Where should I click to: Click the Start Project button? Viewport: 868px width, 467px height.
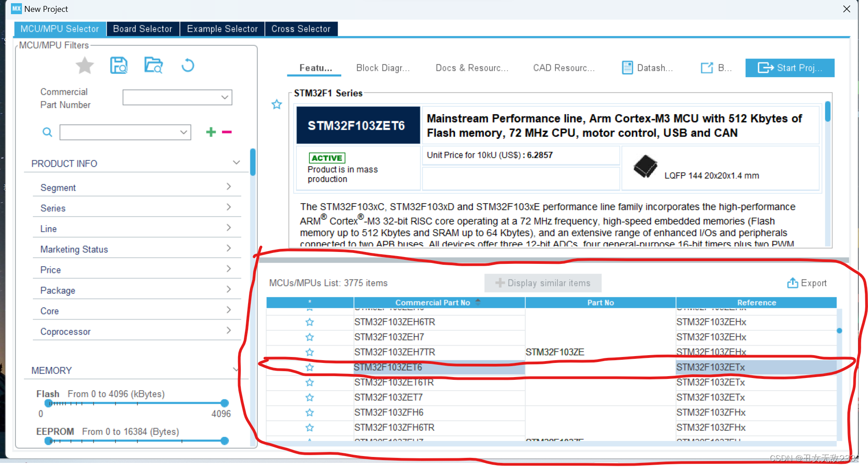click(790, 68)
